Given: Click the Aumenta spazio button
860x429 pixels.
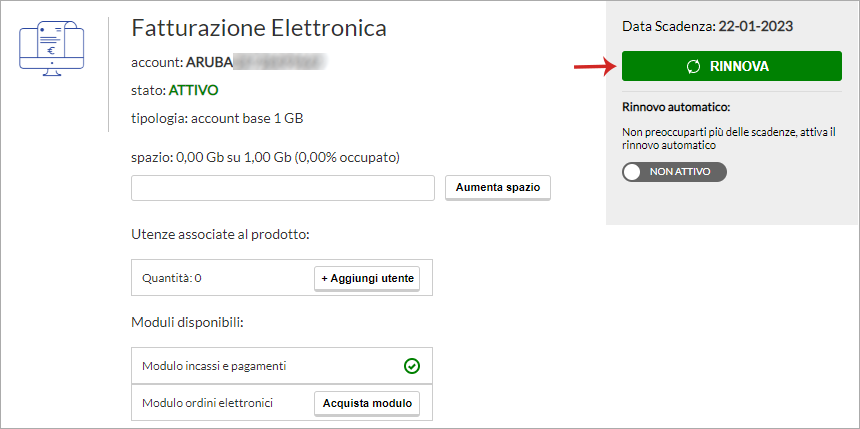Looking at the screenshot, I should [x=497, y=188].
